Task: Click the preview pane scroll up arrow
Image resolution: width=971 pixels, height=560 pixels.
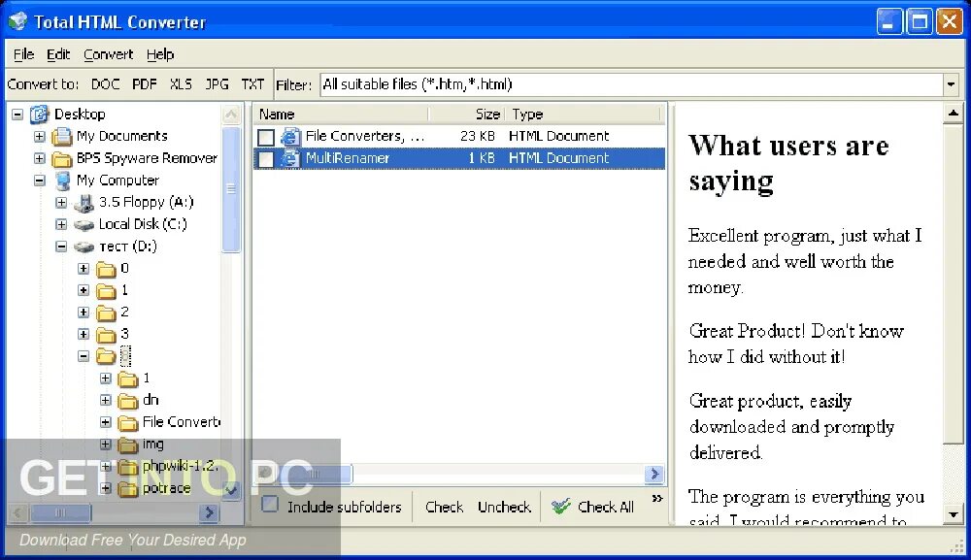Action: (x=954, y=114)
